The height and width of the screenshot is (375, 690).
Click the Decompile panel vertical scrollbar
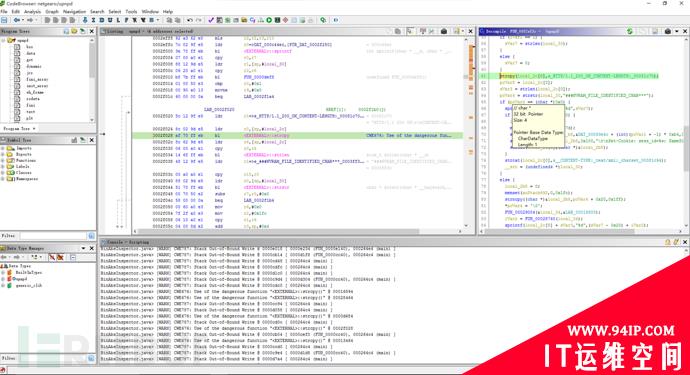686,132
